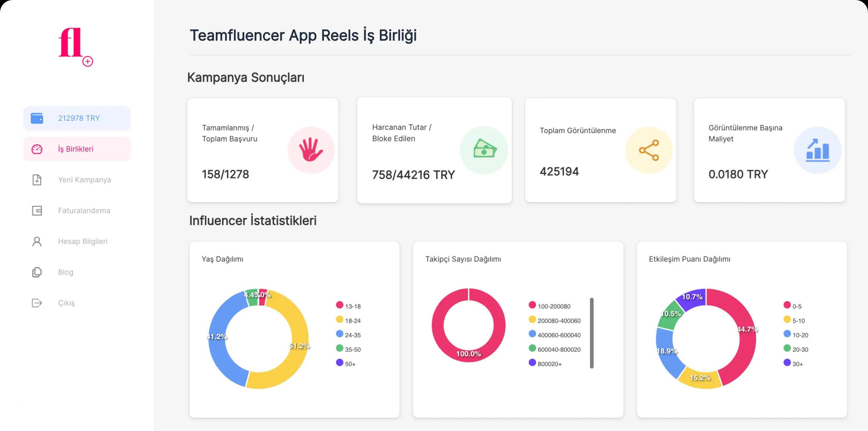This screenshot has width=868, height=431.
Task: Click the 51.2% yellow age chart slice
Action: [299, 346]
